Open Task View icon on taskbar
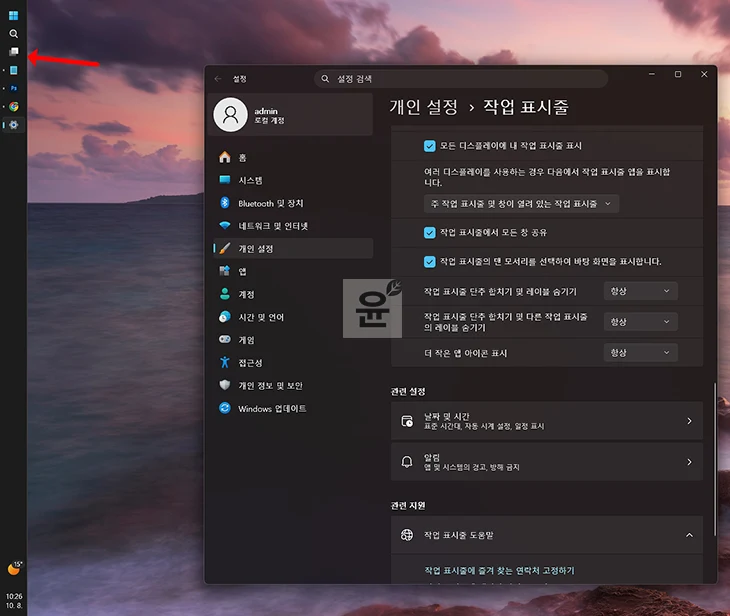Screen dimensions: 730x616 click(x=14, y=51)
